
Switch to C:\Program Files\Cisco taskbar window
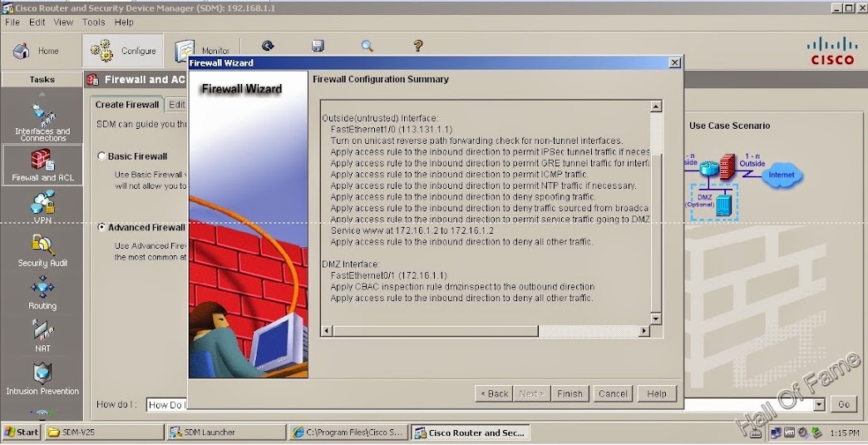(x=348, y=433)
